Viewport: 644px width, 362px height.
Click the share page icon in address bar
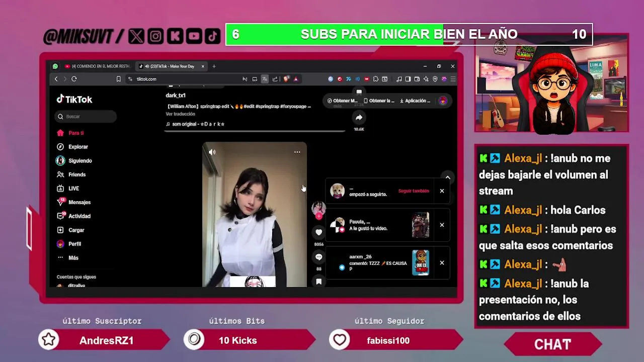pyautogui.click(x=275, y=79)
